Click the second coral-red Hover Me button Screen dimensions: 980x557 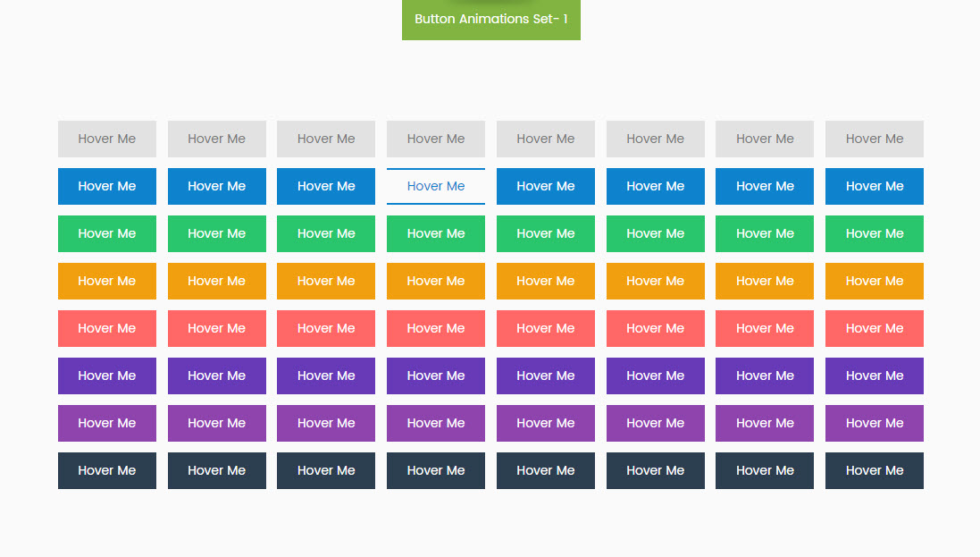click(217, 328)
